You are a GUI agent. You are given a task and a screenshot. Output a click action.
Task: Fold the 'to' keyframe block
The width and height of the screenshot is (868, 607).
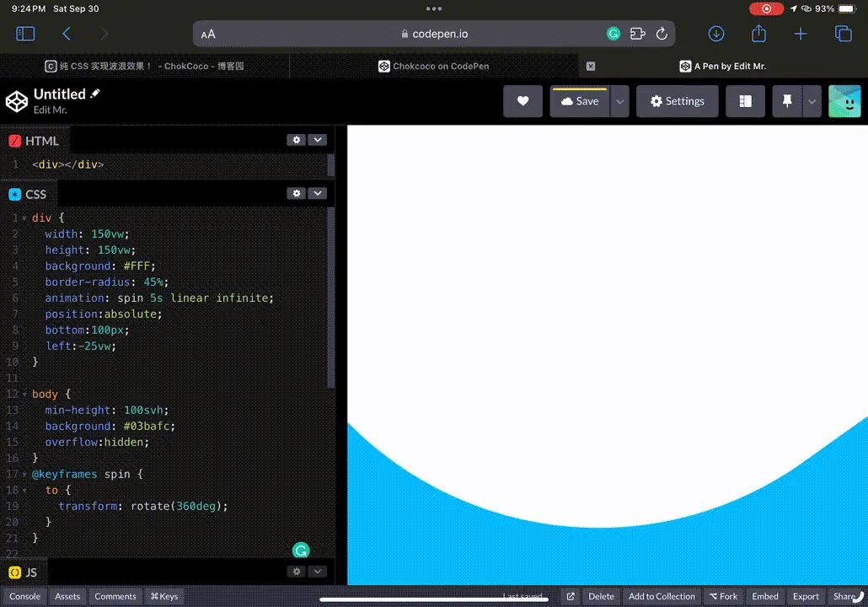point(24,491)
